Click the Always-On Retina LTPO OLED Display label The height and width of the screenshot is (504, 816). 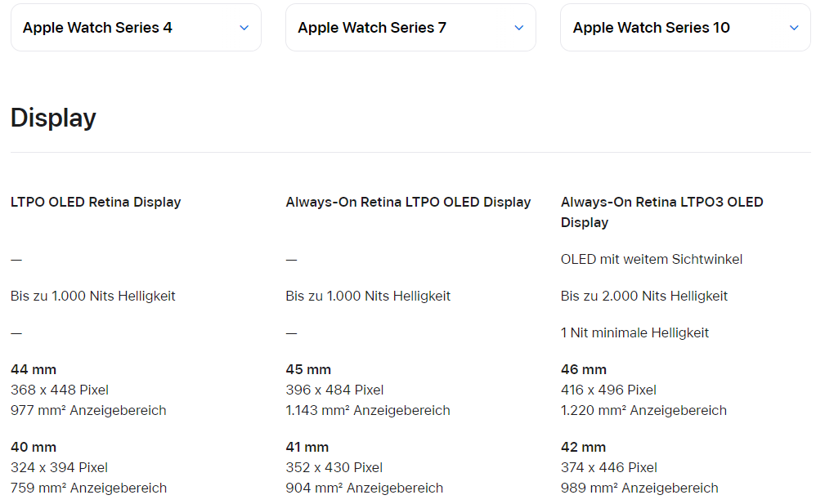(408, 202)
